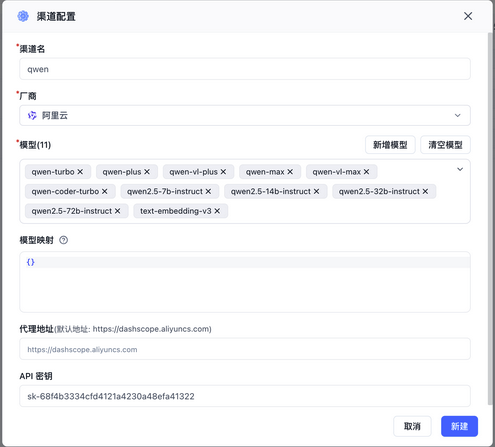Remove qwen2.5-7b-instruct tag
The height and width of the screenshot is (447, 495).
pyautogui.click(x=208, y=191)
